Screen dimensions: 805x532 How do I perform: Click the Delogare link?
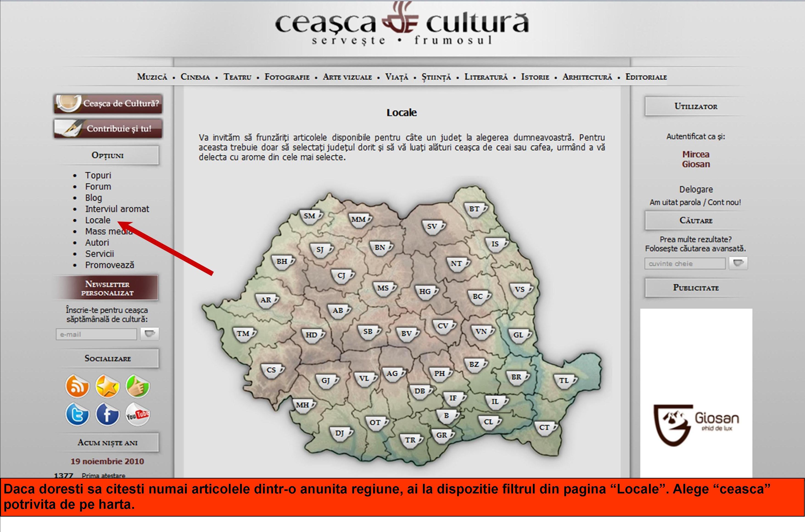tap(696, 189)
